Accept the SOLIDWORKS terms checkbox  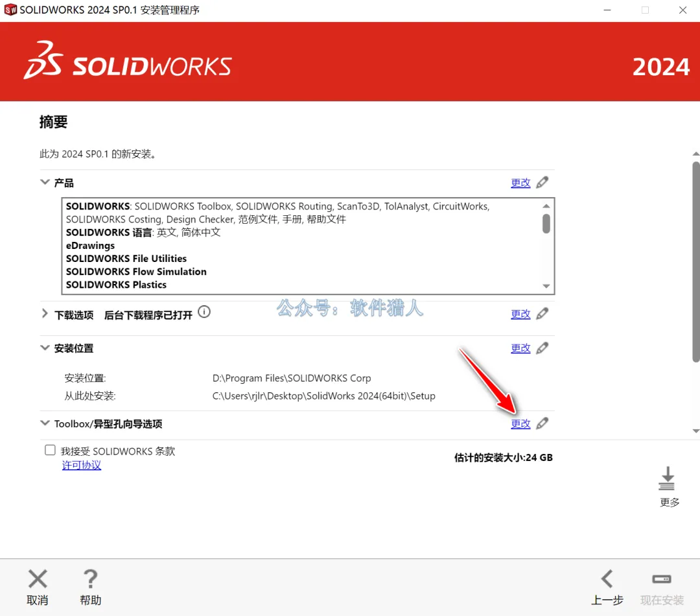point(50,450)
